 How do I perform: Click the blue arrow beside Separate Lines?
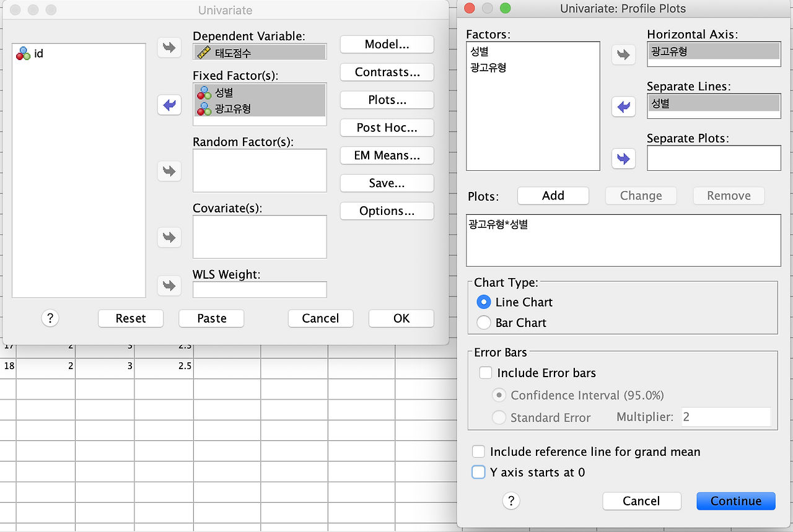click(623, 107)
